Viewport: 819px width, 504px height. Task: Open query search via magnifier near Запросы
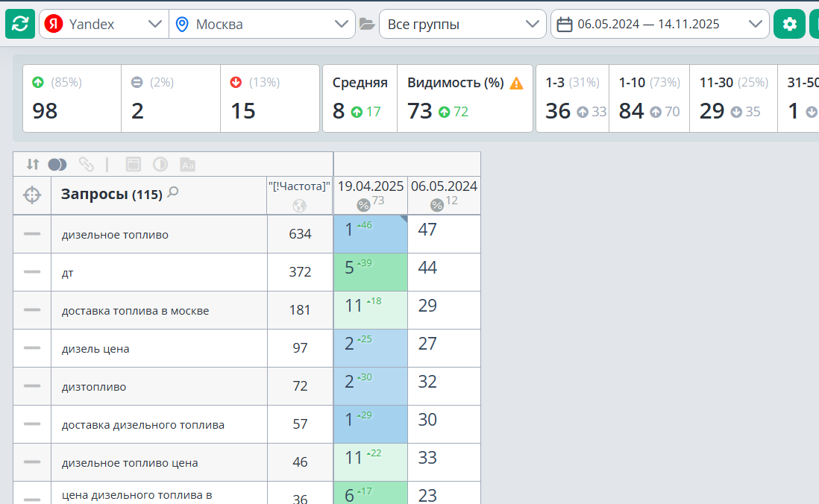pos(173,192)
